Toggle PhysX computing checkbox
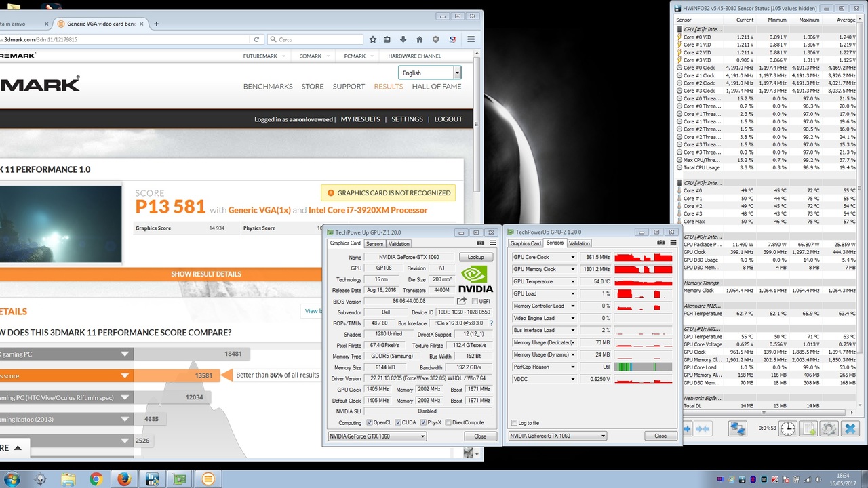The width and height of the screenshot is (868, 488). (423, 422)
